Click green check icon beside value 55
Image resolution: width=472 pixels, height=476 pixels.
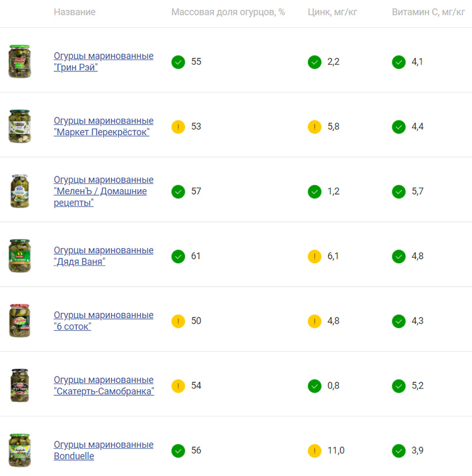point(178,63)
